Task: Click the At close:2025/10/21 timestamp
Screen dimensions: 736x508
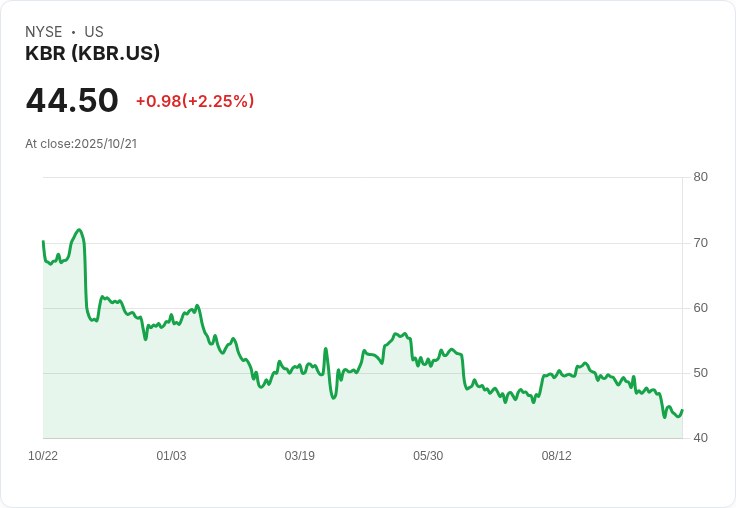Action: 81,144
